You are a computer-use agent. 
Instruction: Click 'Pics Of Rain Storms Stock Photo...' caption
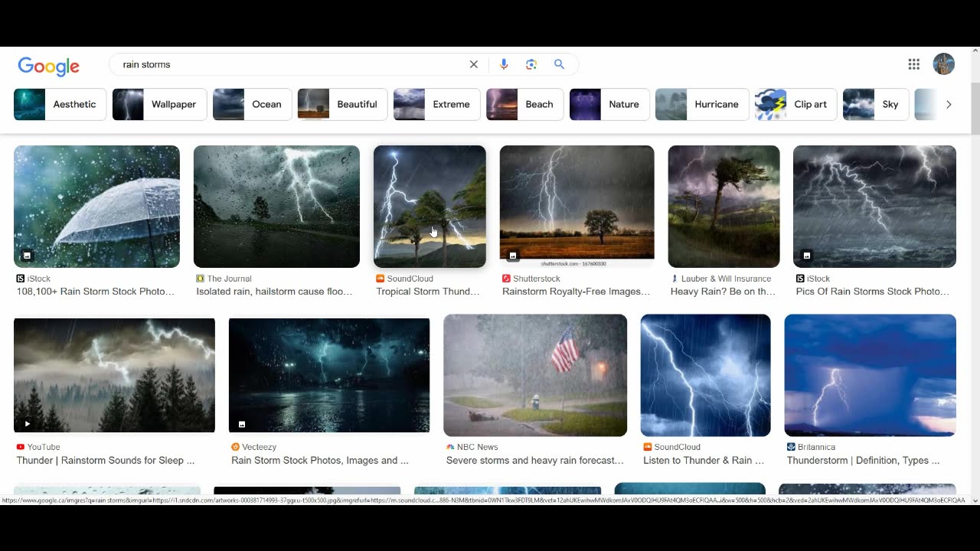872,292
